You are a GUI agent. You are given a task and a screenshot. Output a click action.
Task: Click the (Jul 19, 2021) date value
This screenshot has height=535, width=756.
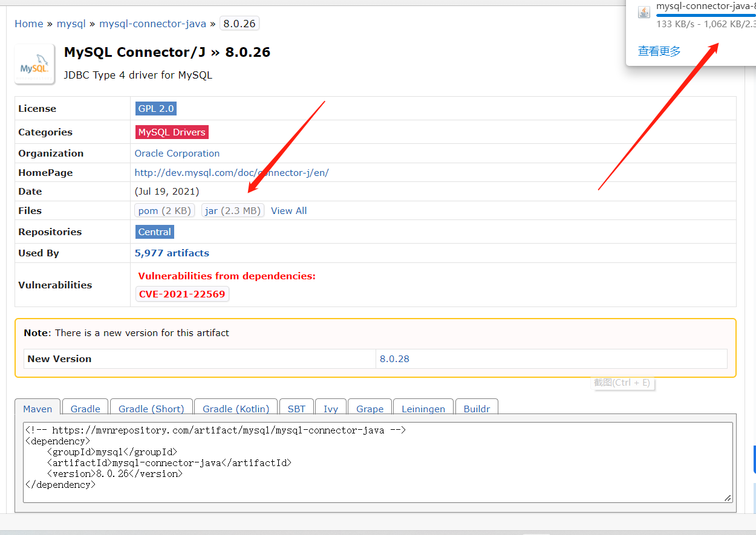pos(167,192)
